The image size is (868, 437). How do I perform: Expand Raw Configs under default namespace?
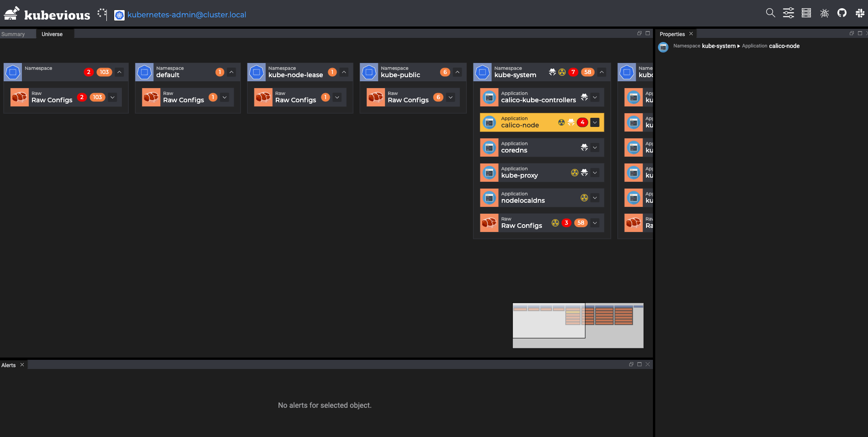coord(225,97)
